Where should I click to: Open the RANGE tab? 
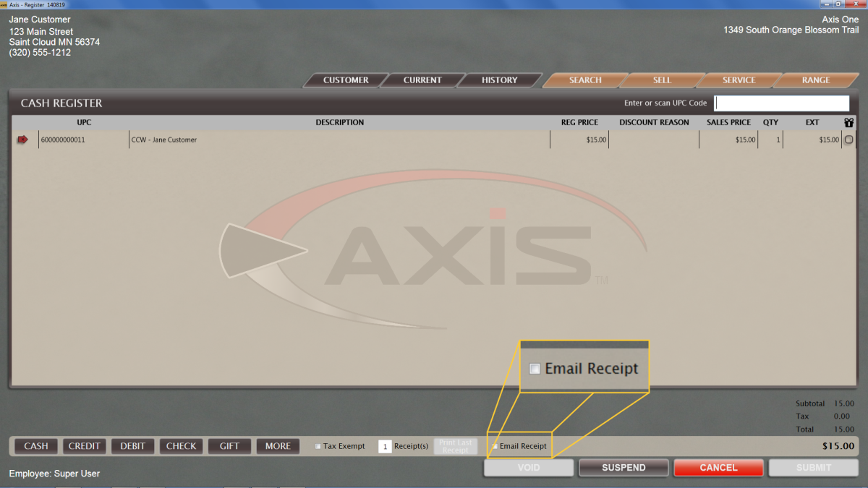(x=816, y=80)
